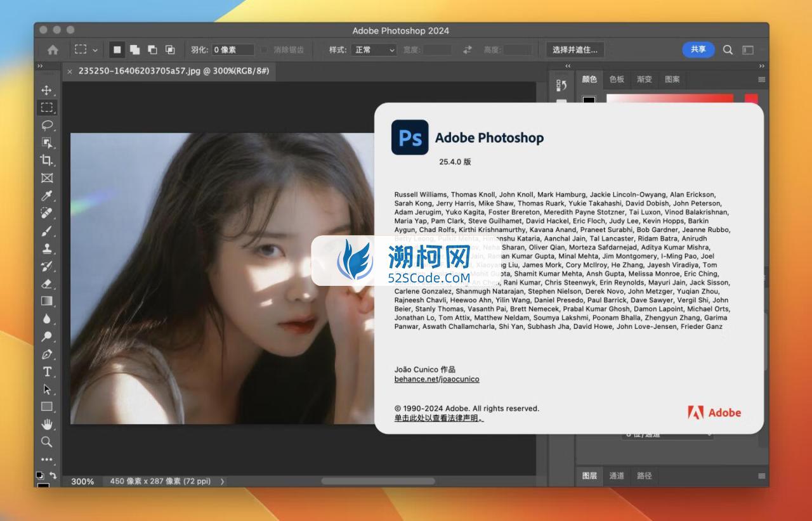Open the 样式 (Style) dropdown

[374, 49]
